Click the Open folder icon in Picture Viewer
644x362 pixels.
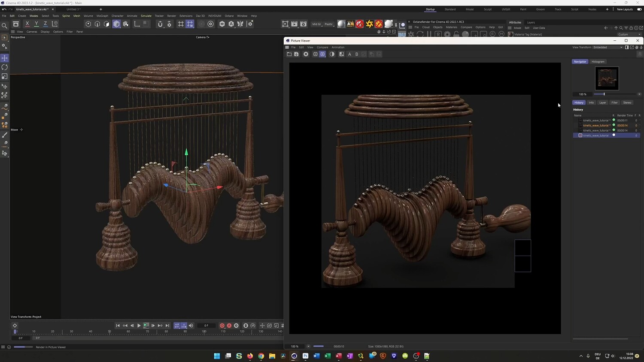(x=289, y=54)
